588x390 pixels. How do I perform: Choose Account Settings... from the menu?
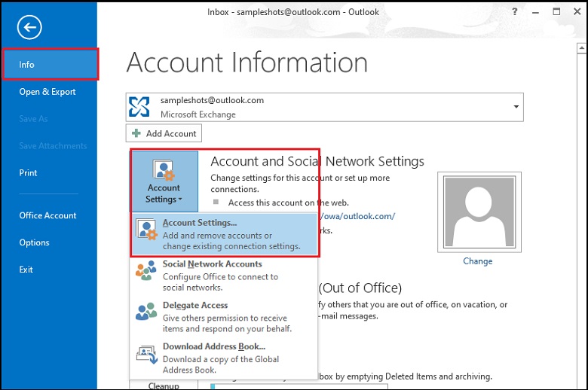click(x=224, y=234)
